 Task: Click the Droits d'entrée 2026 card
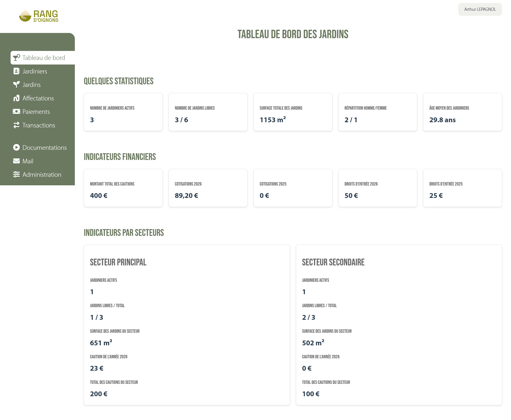tap(377, 188)
